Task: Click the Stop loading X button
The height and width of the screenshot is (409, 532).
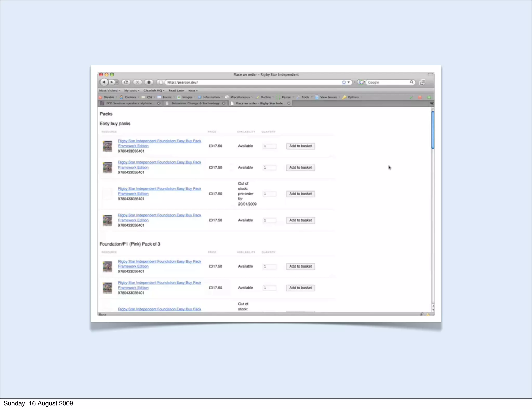Action: click(x=137, y=82)
